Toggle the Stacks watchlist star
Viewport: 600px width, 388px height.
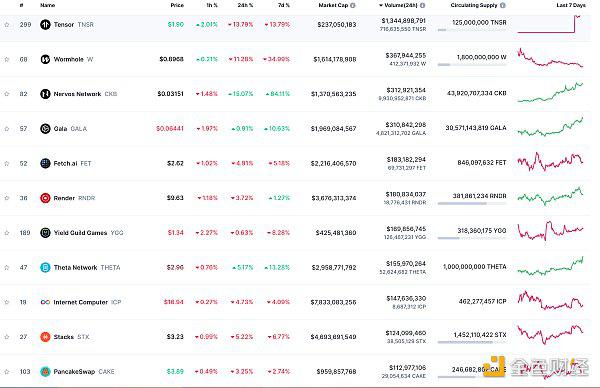tap(7, 337)
